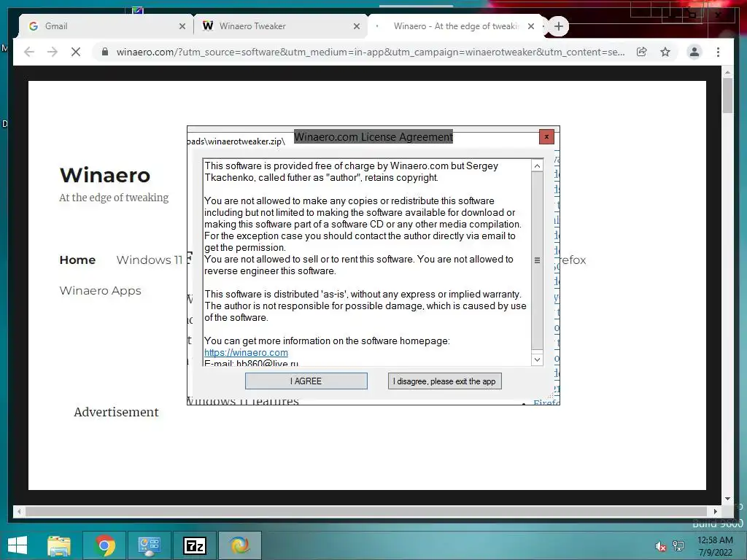Open Control Panel taskbar icon

click(149, 545)
